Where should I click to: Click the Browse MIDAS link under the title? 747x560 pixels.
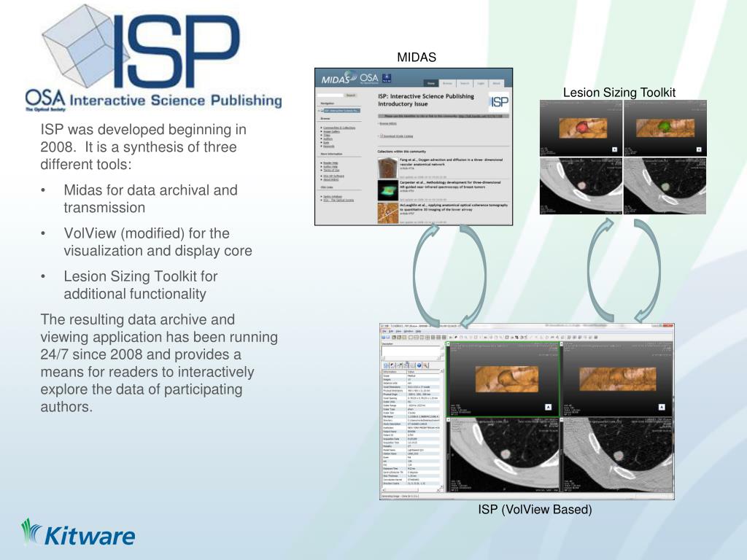tap(388, 123)
